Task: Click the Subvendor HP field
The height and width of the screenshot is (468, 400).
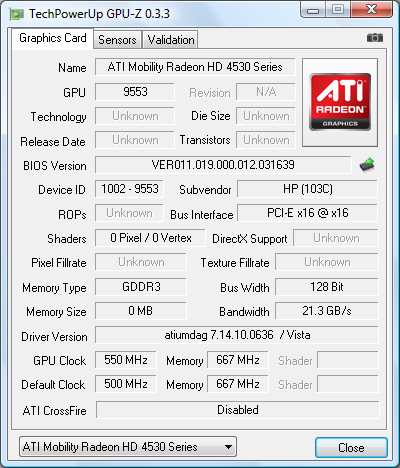Action: (x=307, y=189)
